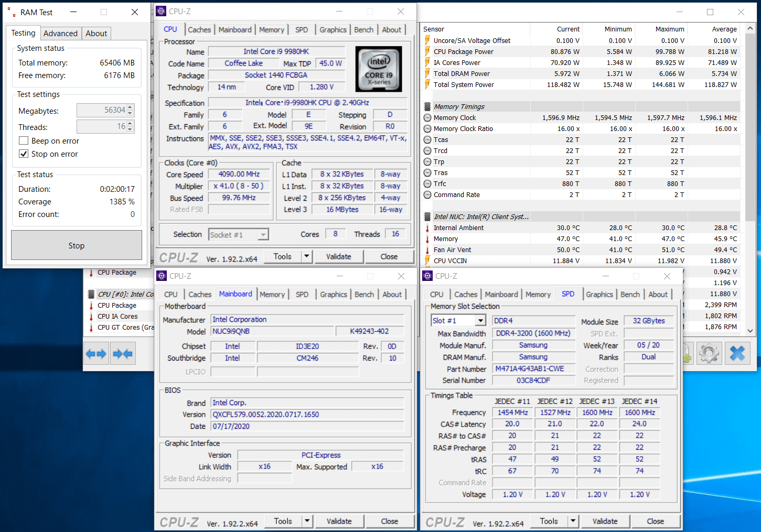
Task: Click the Megabytes spinner arrows
Action: pos(131,110)
